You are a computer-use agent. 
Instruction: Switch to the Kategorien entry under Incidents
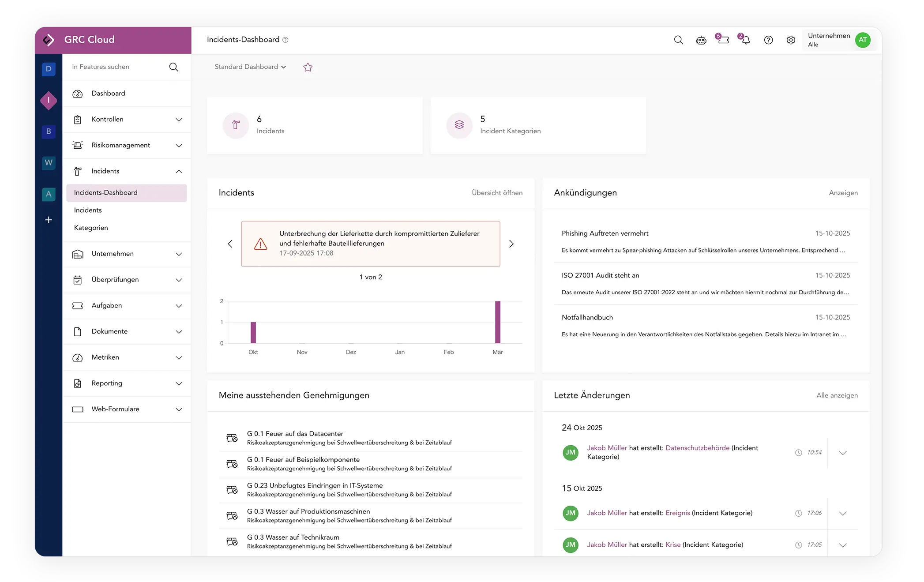[91, 228]
